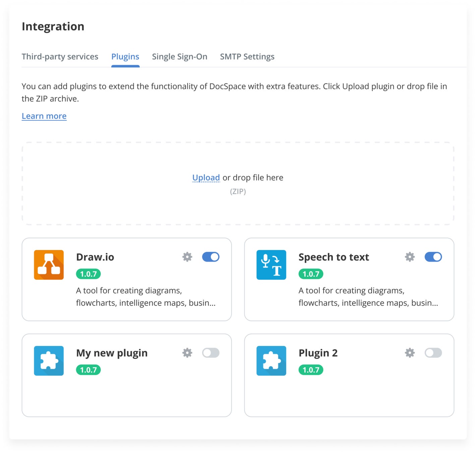Click the Speech to text plugin title
This screenshot has width=476, height=453.
click(334, 257)
